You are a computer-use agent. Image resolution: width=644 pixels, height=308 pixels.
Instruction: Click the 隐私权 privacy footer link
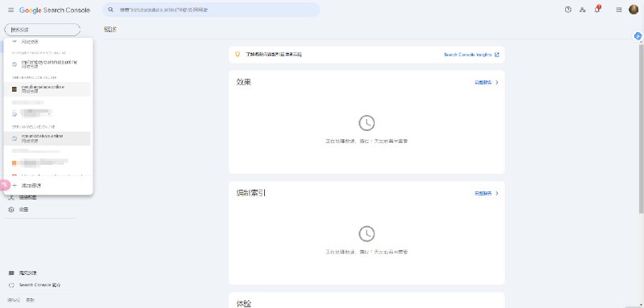point(13,300)
